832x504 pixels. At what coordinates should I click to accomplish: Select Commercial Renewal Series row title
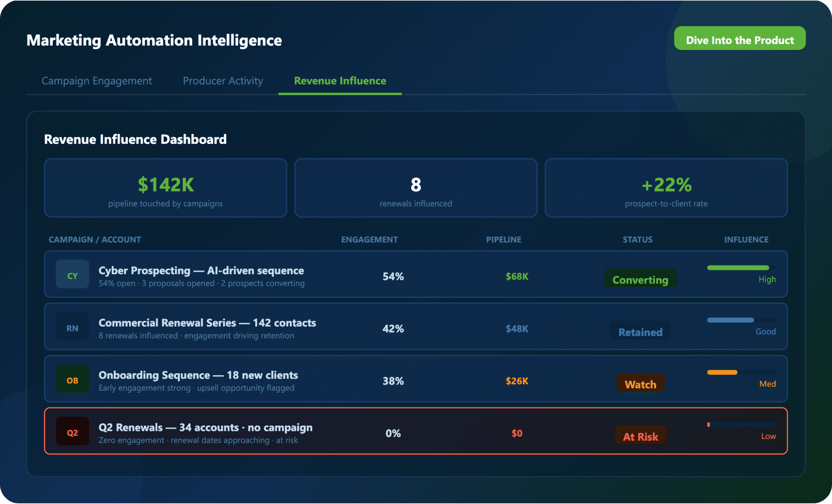pos(207,323)
